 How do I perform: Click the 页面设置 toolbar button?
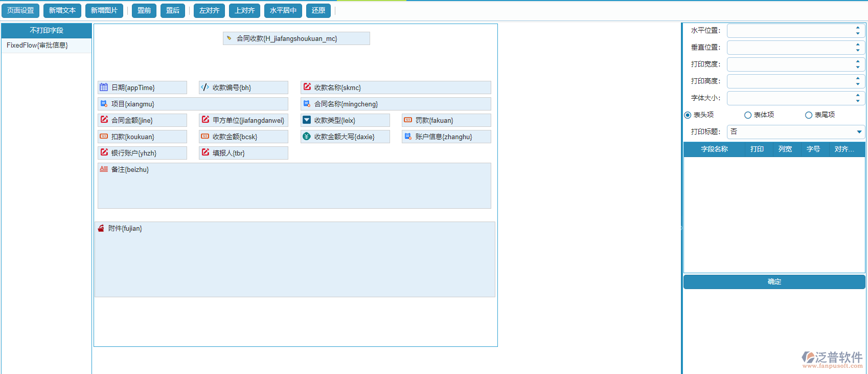(x=20, y=11)
